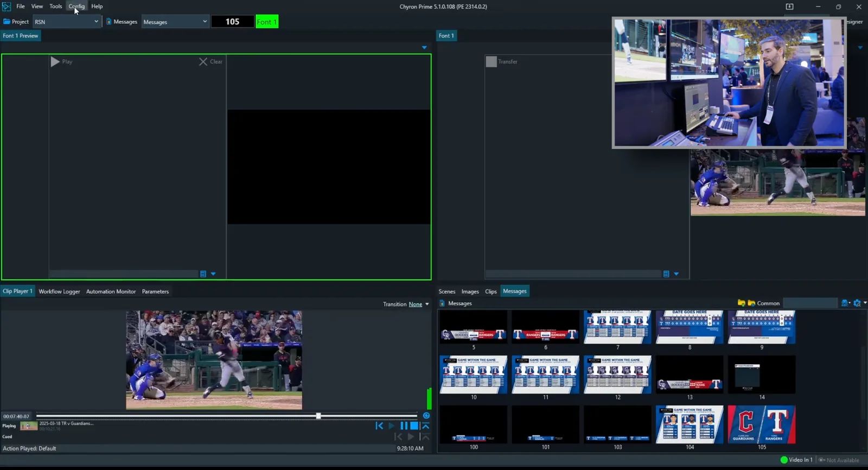Click the list icon below Font 1 output
This screenshot has width=868, height=470.
[666, 274]
